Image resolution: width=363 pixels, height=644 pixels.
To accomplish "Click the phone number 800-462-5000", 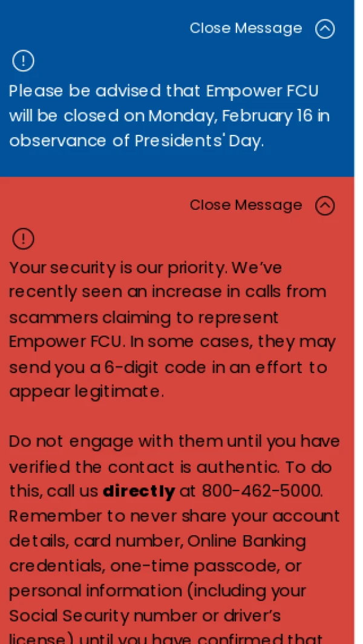I will (261, 491).
